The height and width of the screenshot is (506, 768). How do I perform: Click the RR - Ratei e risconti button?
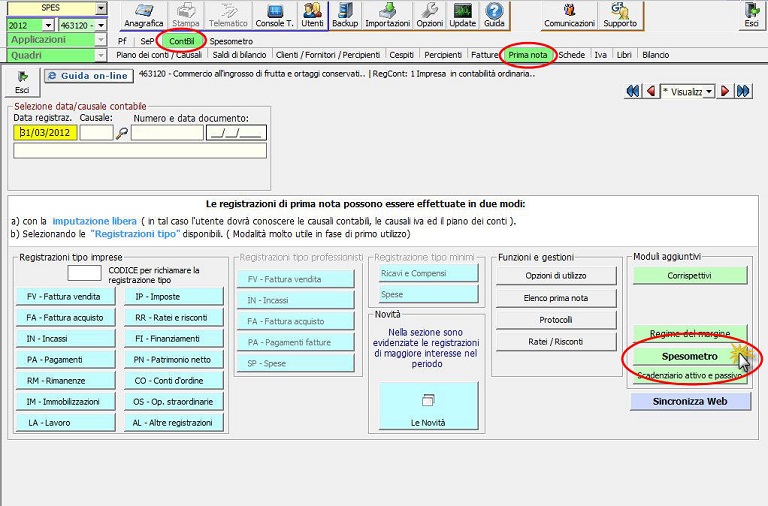(173, 318)
